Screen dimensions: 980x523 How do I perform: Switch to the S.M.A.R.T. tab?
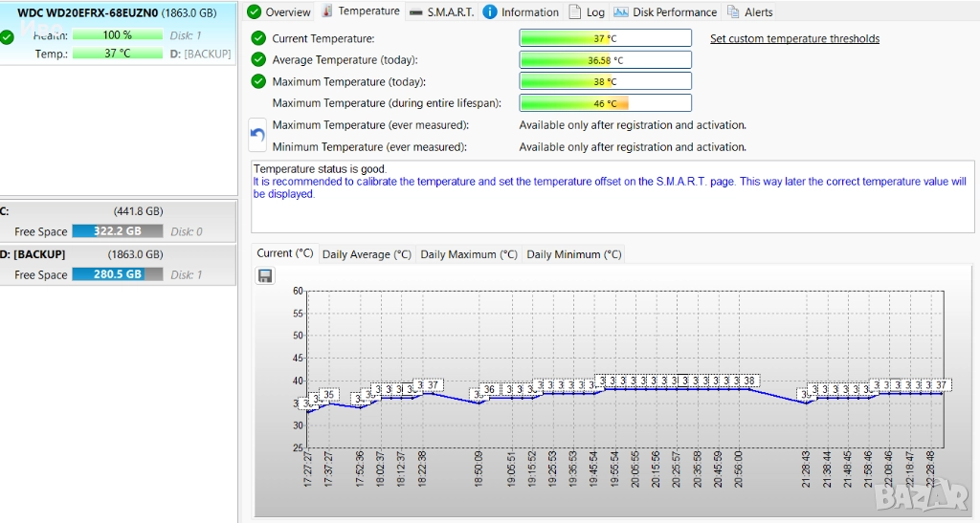pyautogui.click(x=441, y=12)
